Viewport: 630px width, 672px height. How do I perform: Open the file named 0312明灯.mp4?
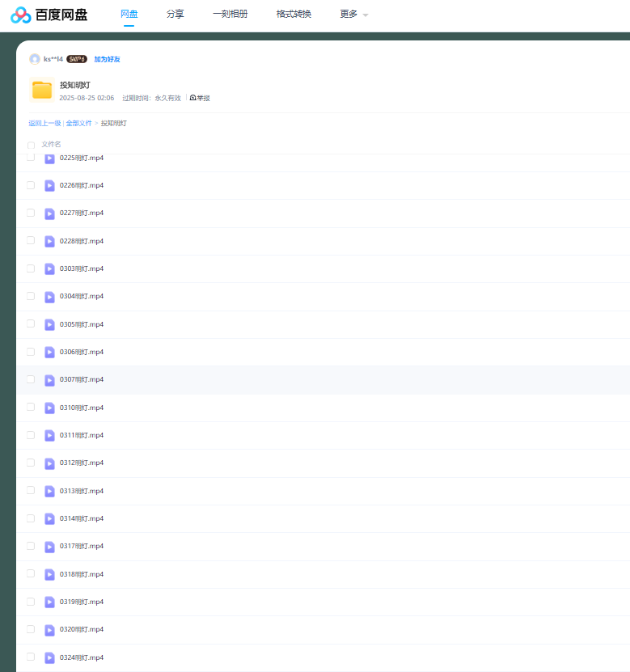82,463
